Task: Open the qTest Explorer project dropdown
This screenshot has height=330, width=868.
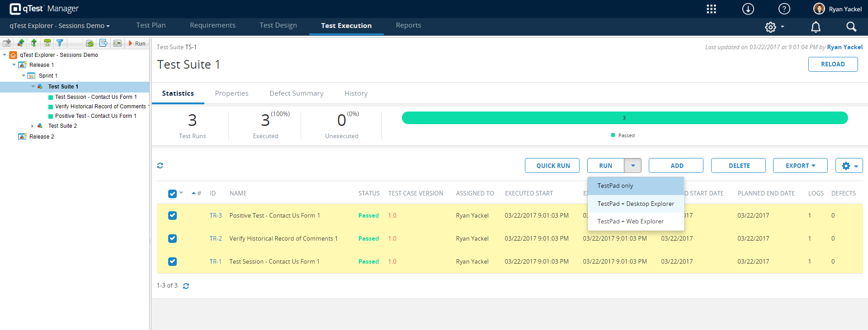Action: pos(60,26)
